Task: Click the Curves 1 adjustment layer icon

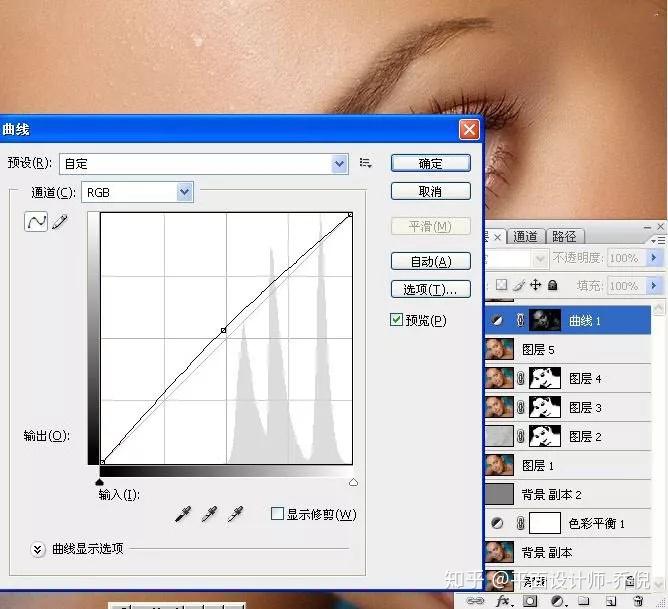Action: click(x=497, y=320)
